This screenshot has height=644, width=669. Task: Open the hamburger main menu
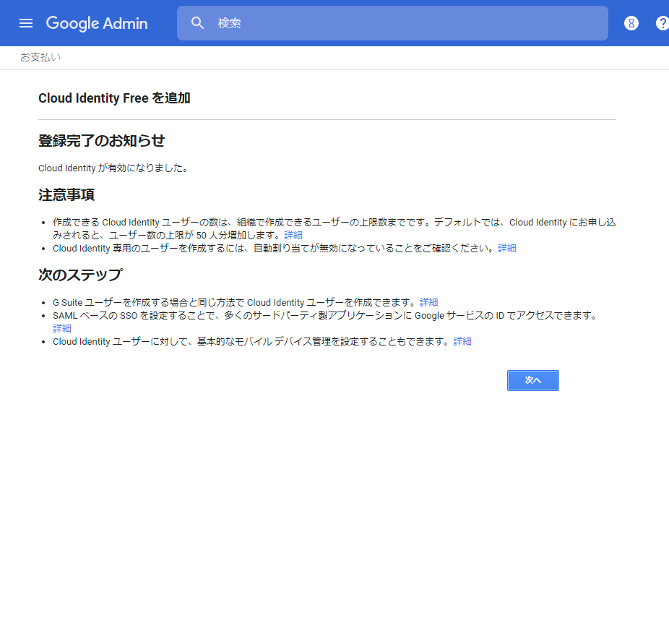tap(26, 23)
